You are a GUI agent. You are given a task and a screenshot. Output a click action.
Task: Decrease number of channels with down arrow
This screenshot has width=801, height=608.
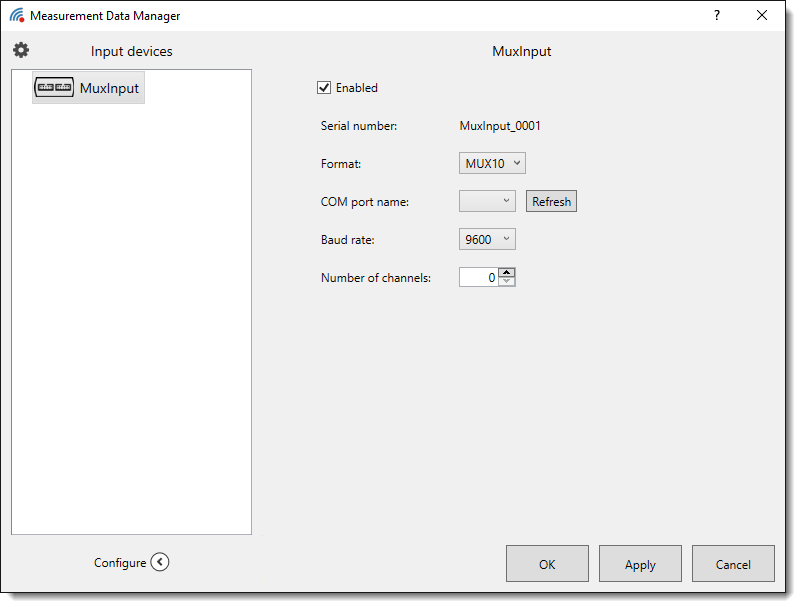click(507, 282)
